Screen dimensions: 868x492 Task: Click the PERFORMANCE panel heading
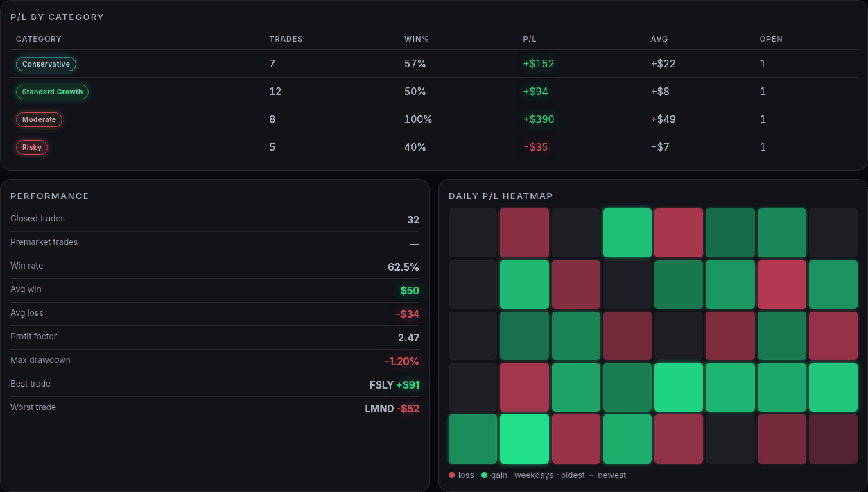[x=50, y=196]
